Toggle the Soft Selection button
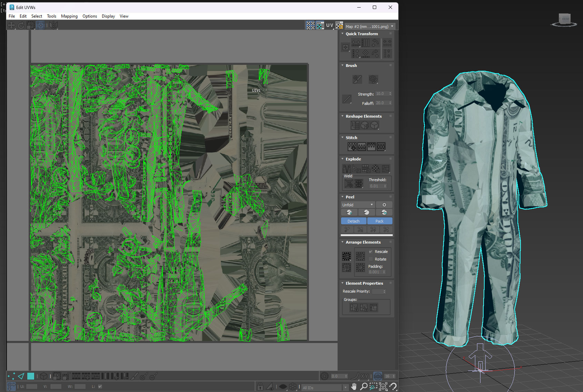This screenshot has height=392, width=583. pyautogui.click(x=324, y=376)
